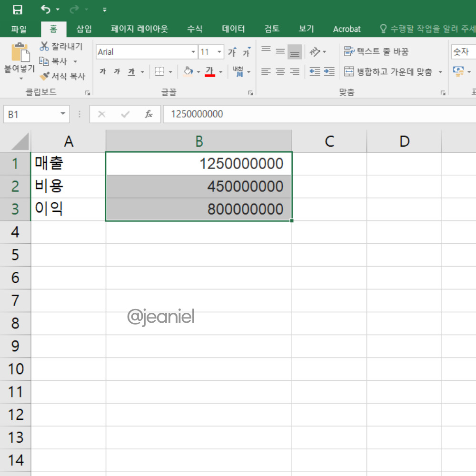Switch to the 보기 tab

[306, 29]
